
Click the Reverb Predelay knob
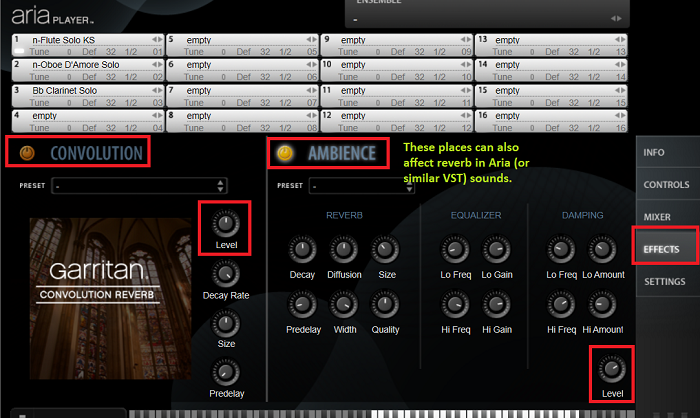[x=302, y=305]
